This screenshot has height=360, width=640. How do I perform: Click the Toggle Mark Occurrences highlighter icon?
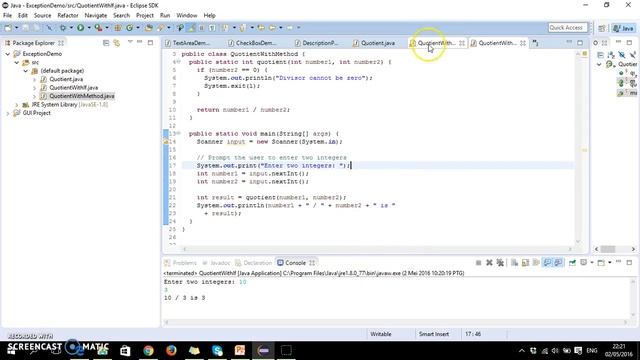pos(191,28)
